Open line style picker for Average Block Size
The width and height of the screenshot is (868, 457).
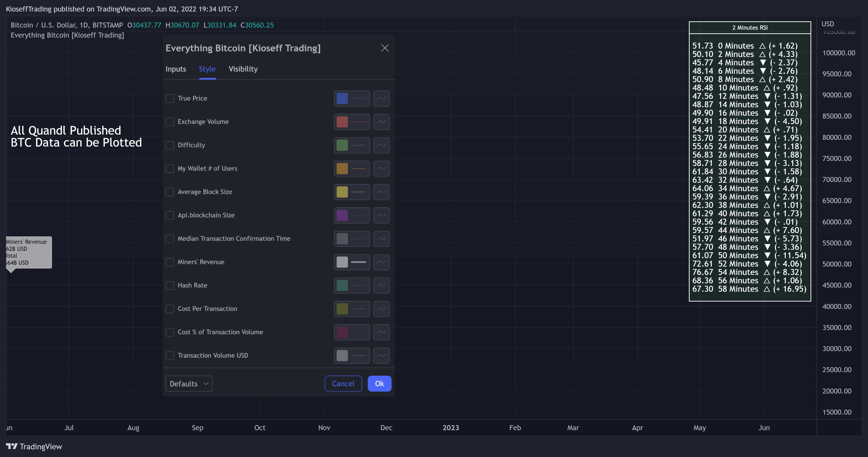(x=381, y=192)
